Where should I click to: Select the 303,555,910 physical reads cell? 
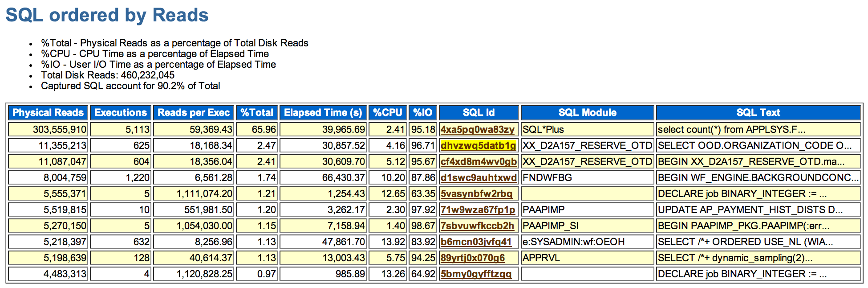[60, 130]
